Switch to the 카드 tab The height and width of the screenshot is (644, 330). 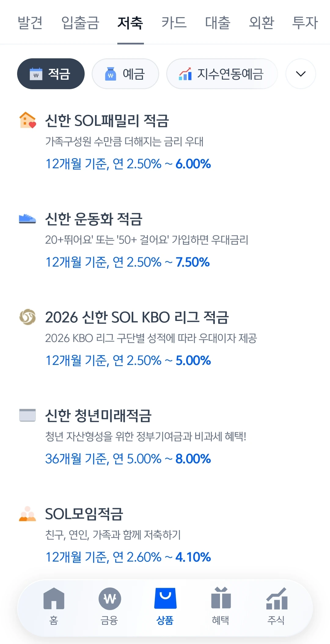click(x=174, y=23)
